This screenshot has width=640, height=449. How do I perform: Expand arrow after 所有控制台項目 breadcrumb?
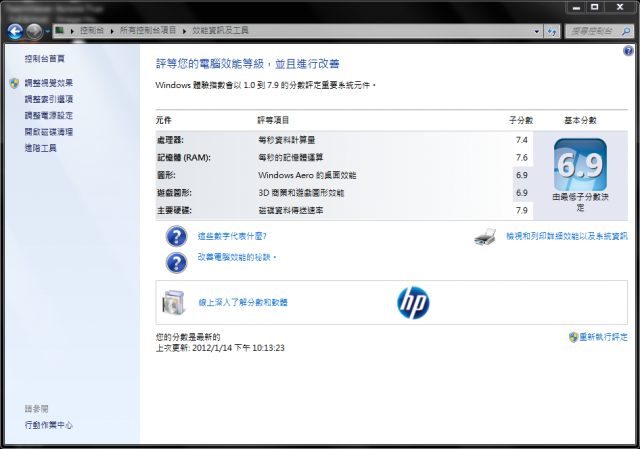point(184,31)
